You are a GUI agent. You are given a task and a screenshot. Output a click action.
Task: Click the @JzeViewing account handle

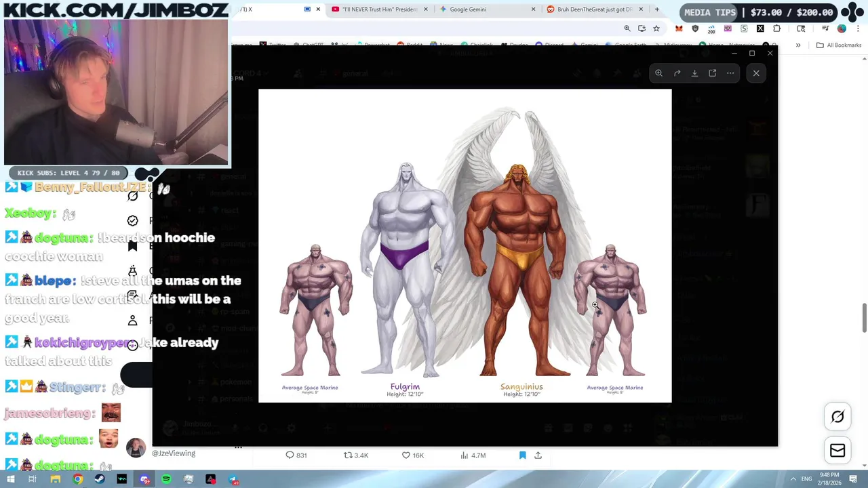coord(174,453)
